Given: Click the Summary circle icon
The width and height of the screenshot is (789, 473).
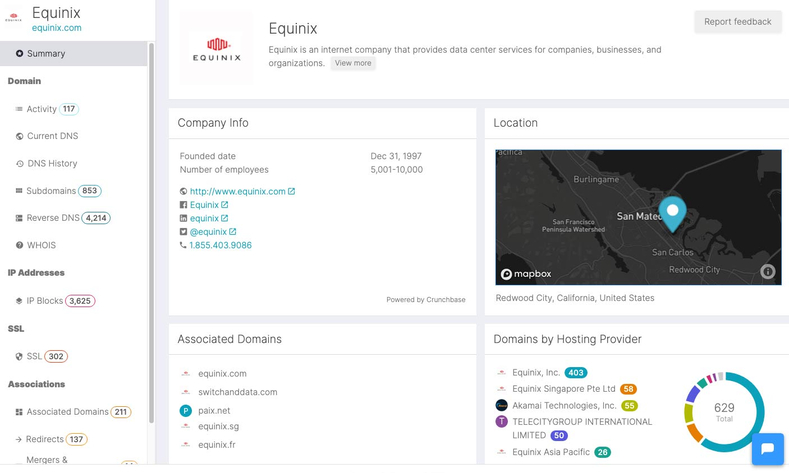Looking at the screenshot, I should tap(19, 53).
